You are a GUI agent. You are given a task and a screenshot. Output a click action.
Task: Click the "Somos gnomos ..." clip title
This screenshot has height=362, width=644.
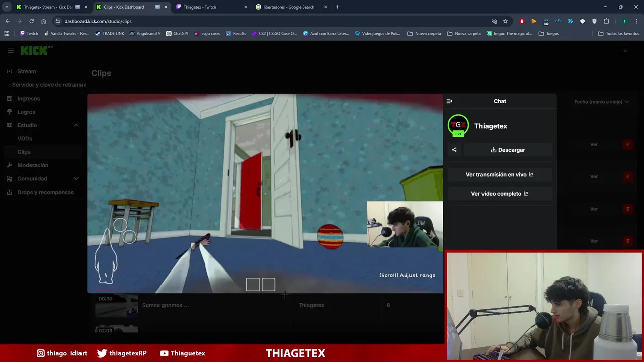click(166, 305)
